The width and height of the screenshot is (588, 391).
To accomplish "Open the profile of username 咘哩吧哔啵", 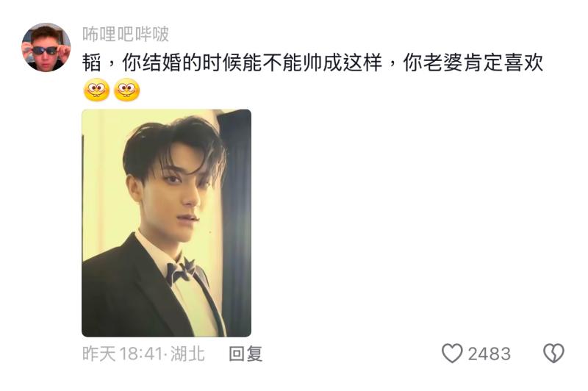I will click(x=126, y=34).
